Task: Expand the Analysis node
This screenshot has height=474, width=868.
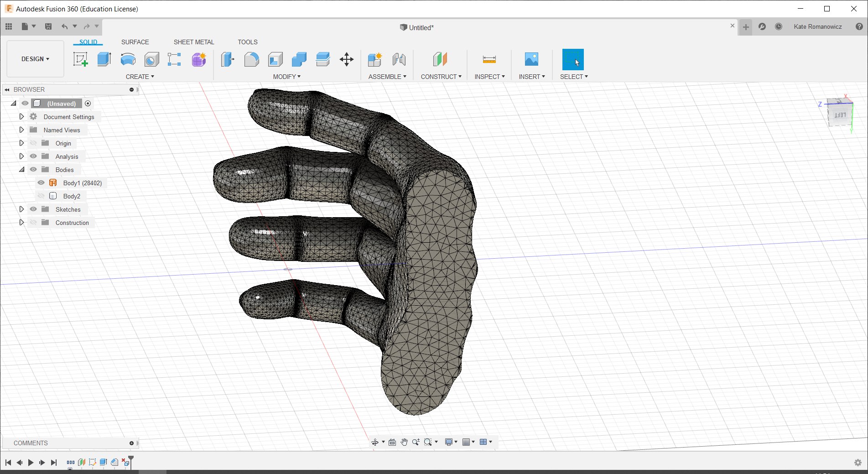Action: (21, 156)
